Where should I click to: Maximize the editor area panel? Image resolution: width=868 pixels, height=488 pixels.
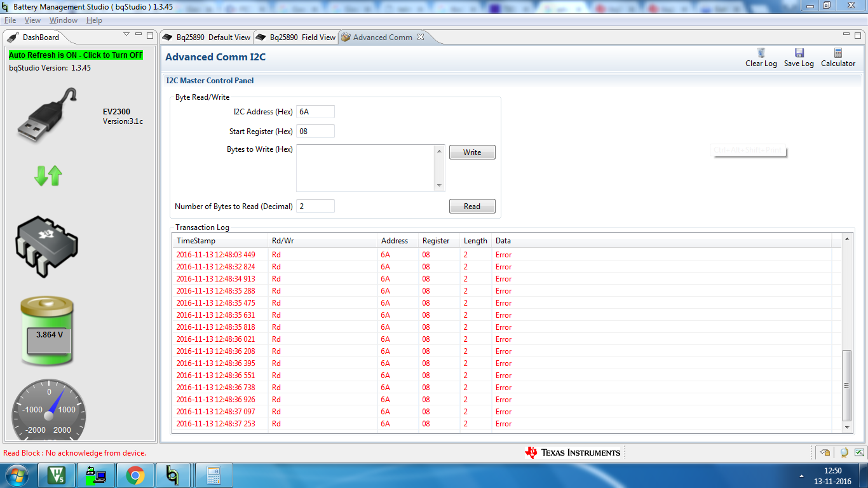coord(858,35)
